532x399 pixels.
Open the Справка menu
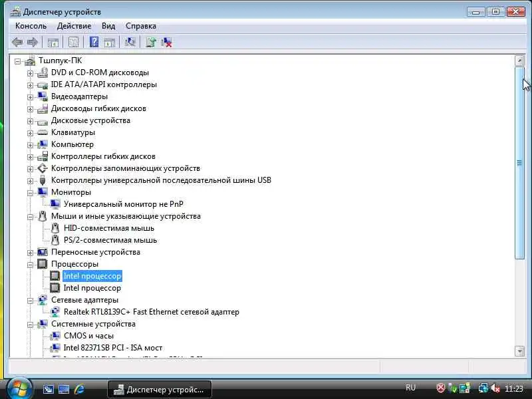click(x=141, y=26)
